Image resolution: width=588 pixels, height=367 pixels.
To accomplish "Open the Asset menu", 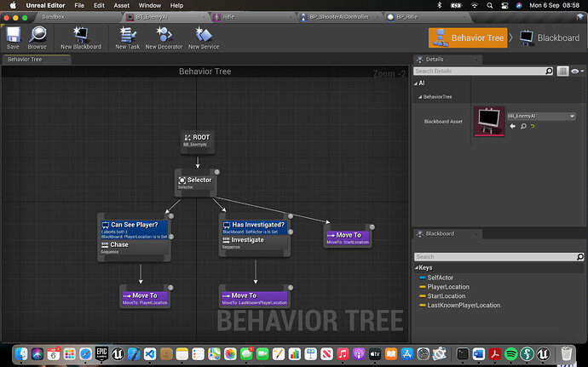I will [x=122, y=5].
